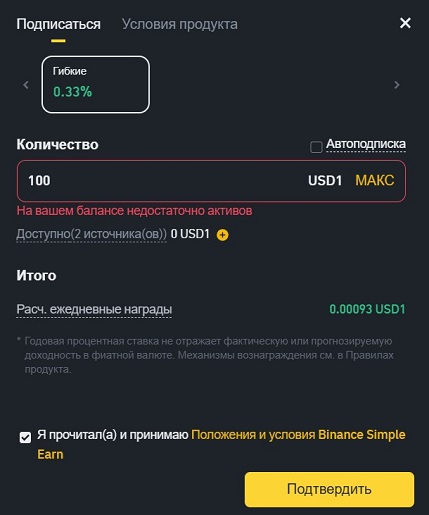Open Положения и условия Binance Simple Earn link

(x=221, y=444)
